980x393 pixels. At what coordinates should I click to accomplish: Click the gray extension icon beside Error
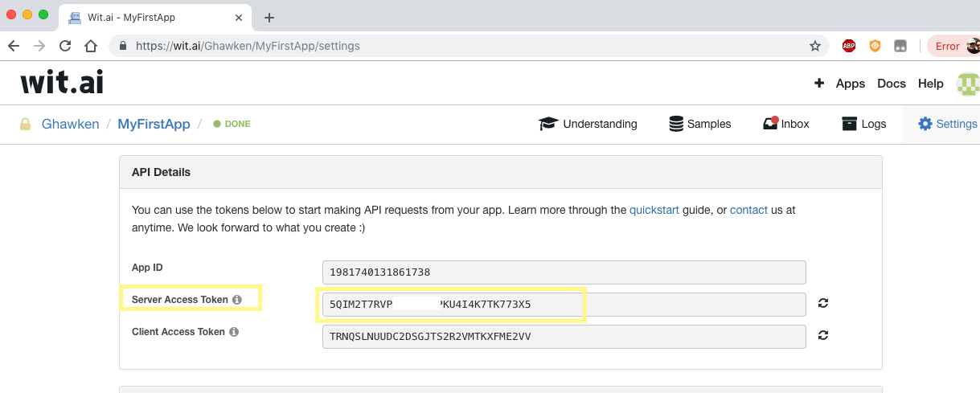900,46
